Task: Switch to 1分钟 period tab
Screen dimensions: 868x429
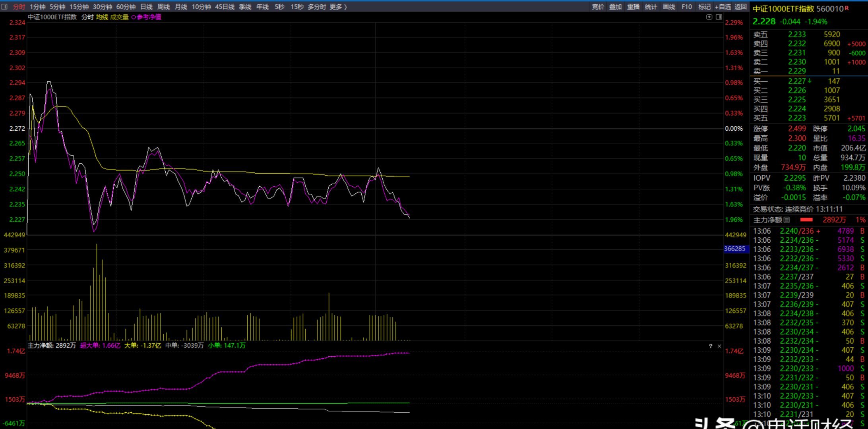Action: click(x=37, y=7)
